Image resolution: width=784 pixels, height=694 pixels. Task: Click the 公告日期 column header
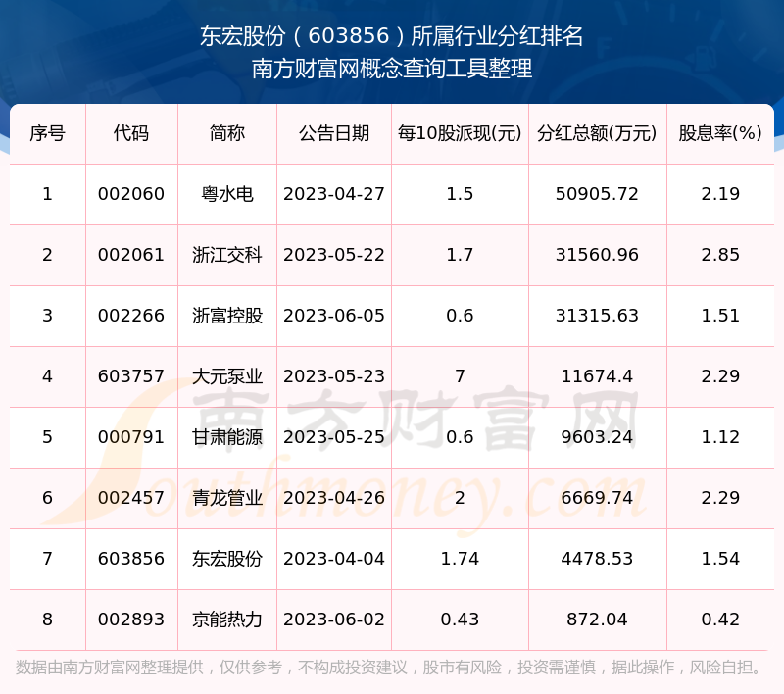[334, 133]
